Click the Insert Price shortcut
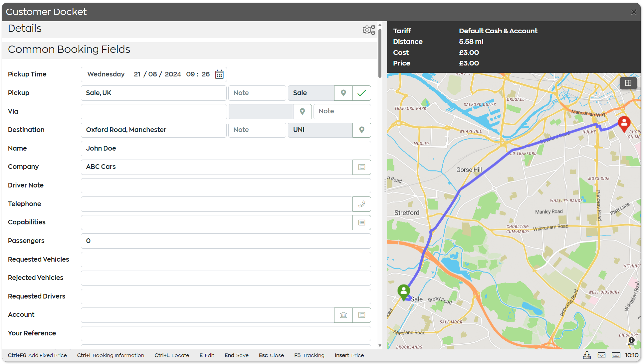 coord(349,355)
